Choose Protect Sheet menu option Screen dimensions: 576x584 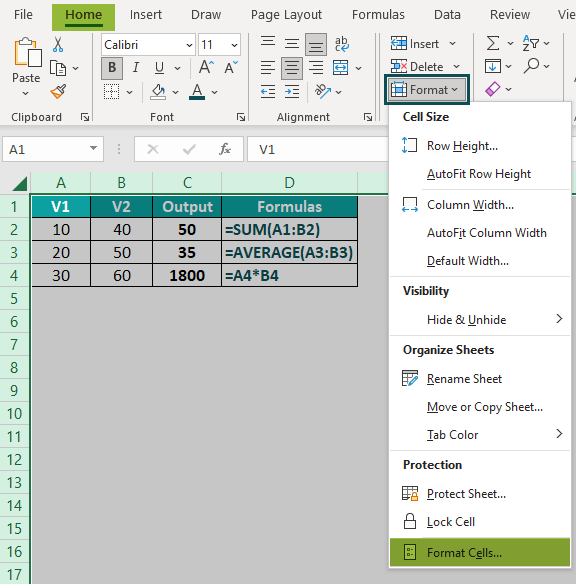pos(480,493)
